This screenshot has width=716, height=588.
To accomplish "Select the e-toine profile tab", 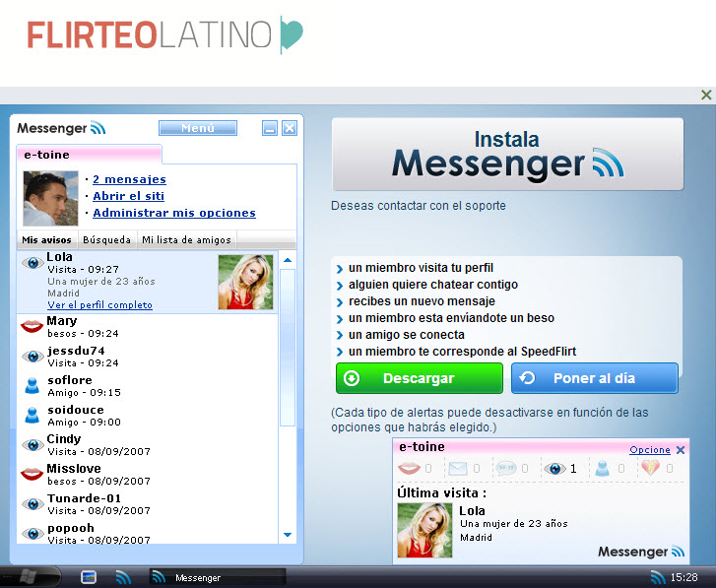I will pyautogui.click(x=89, y=155).
